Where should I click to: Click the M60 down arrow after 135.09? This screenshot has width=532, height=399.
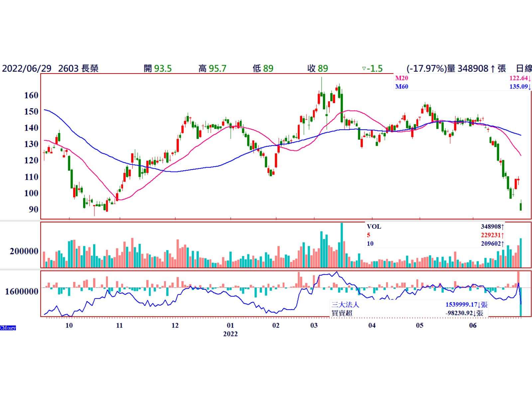pos(530,87)
